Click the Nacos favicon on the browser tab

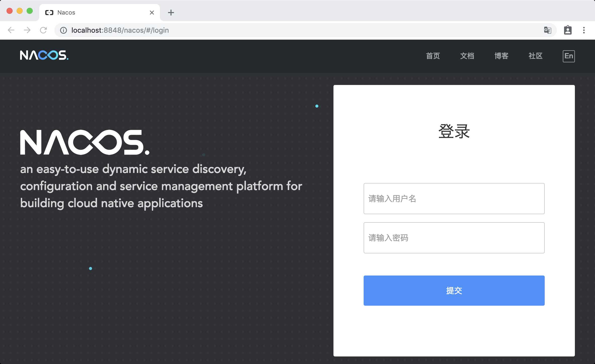(x=49, y=12)
